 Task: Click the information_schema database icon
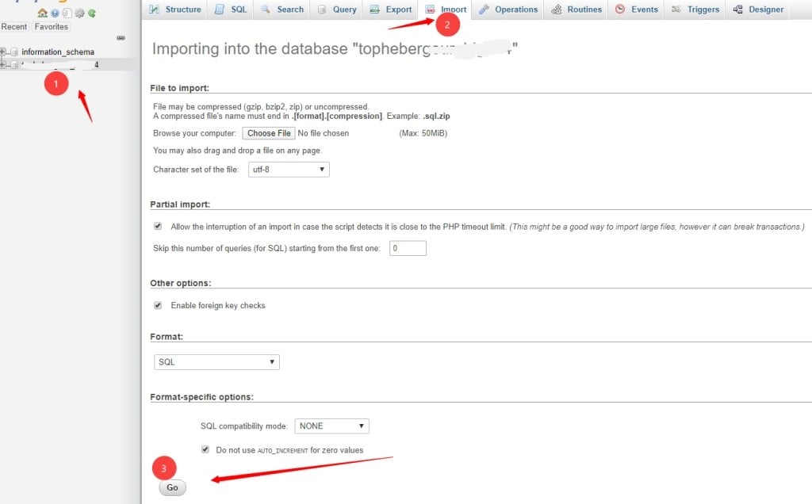tap(14, 52)
